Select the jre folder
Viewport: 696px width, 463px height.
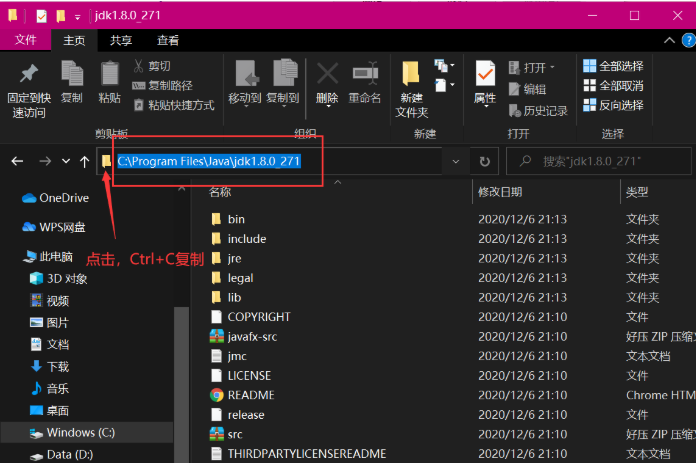(x=226, y=258)
